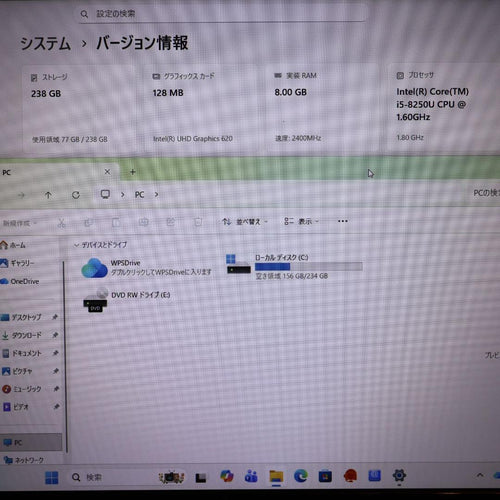The height and width of the screenshot is (500, 500).
Task: Go up one folder level
Action: tap(48, 195)
